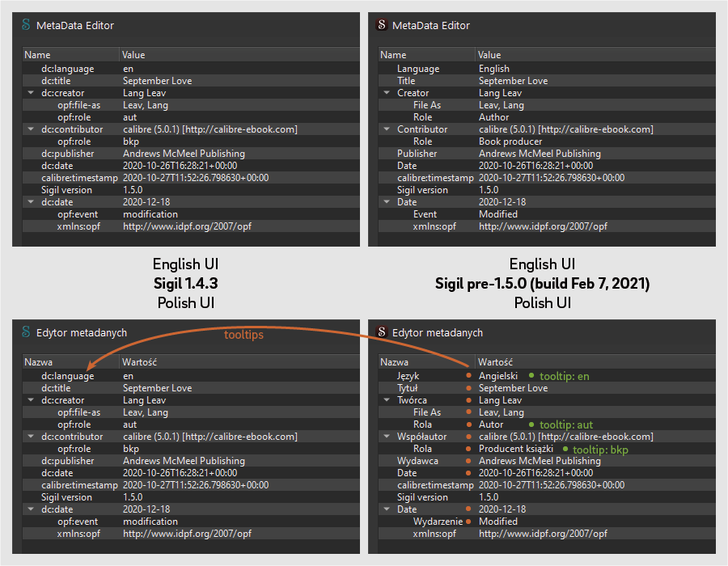Click Wartość header above the Angielski value

[595, 362]
